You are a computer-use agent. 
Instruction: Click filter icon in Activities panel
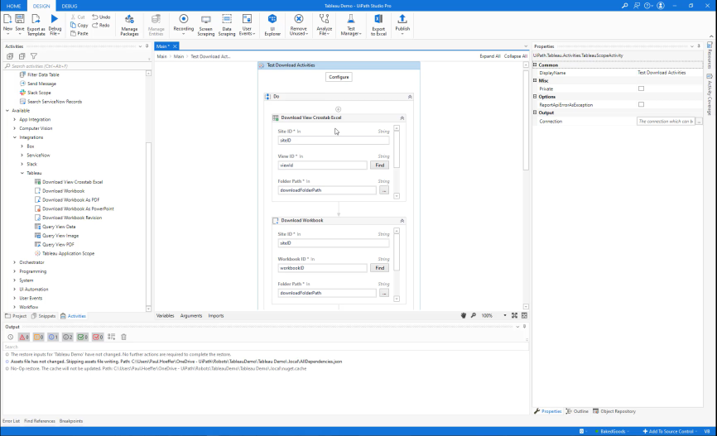tap(33, 56)
